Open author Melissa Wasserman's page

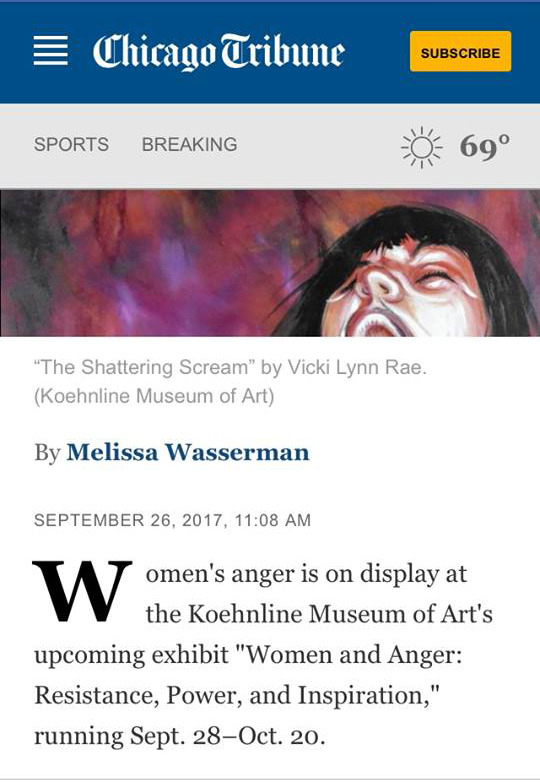[187, 452]
